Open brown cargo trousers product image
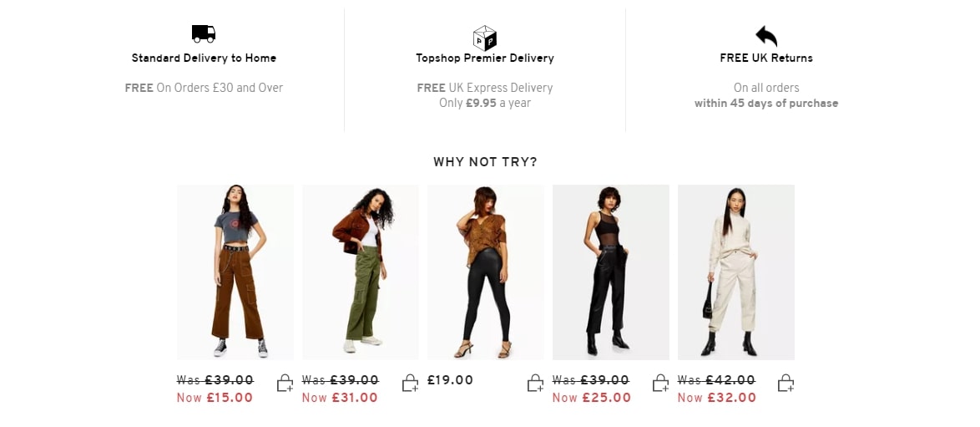This screenshot has height=427, width=980. click(235, 272)
